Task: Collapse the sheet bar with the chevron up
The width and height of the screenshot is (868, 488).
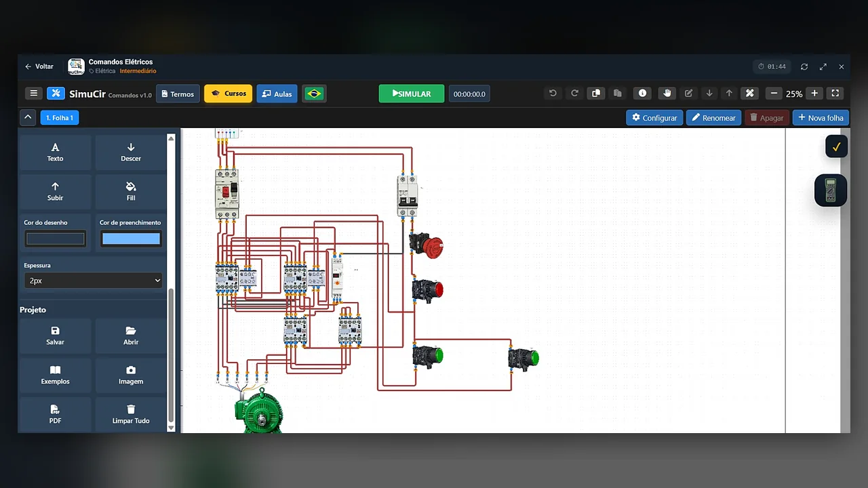Action: [x=28, y=117]
